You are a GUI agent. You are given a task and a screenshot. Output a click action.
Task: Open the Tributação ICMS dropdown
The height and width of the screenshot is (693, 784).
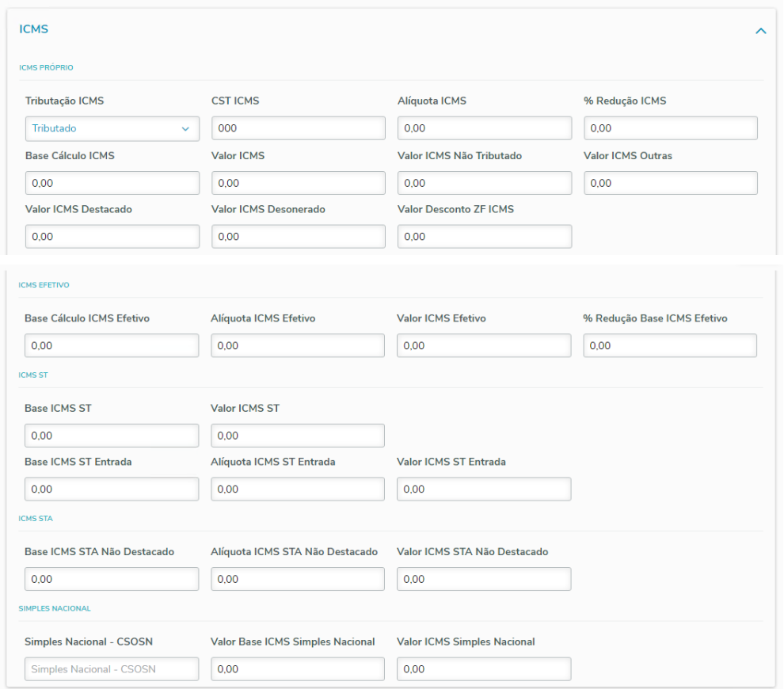pos(112,128)
